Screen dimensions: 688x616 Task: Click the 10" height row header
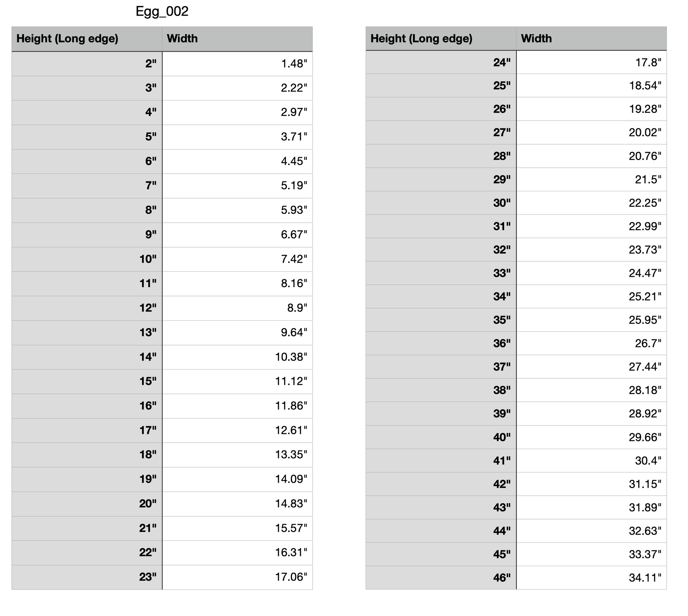(87, 259)
